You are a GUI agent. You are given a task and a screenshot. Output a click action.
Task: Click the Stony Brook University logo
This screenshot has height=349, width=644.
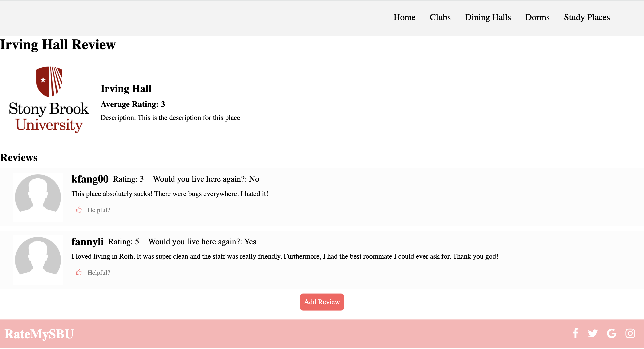coord(49,100)
